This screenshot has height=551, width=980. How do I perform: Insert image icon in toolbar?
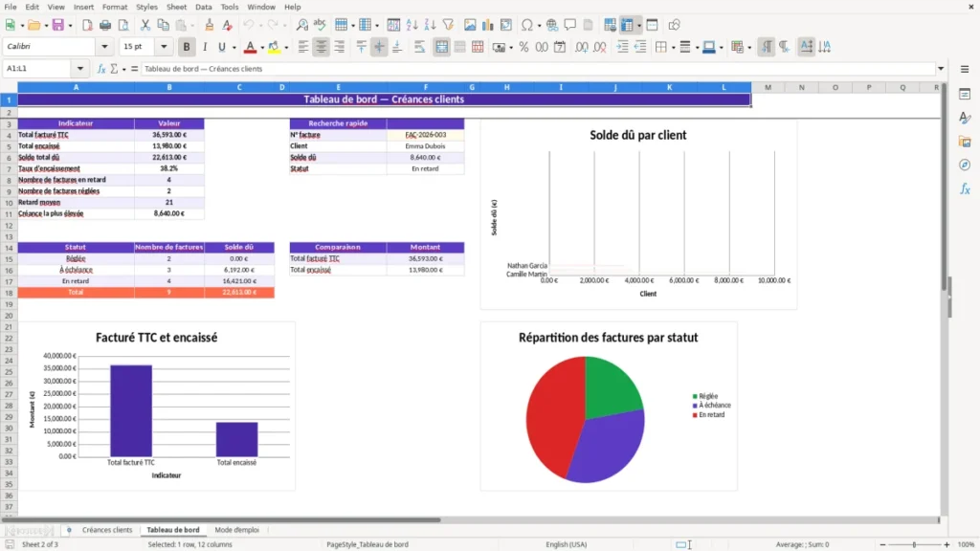click(470, 25)
